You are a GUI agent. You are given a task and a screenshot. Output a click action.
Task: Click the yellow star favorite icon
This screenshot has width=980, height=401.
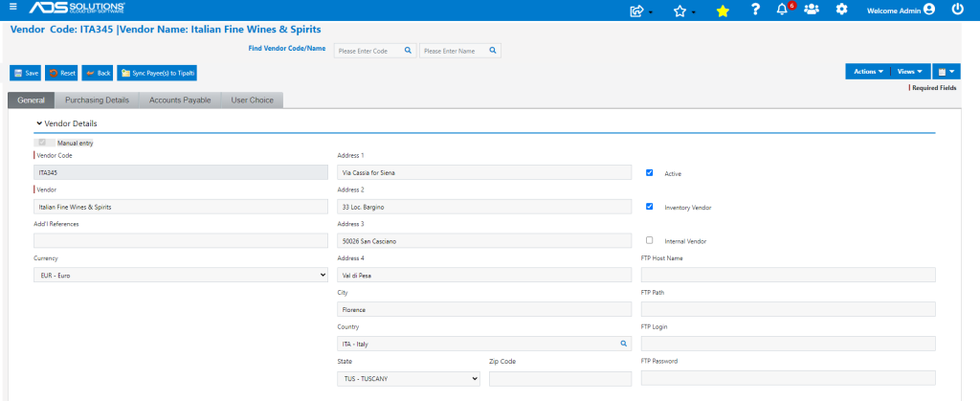click(x=723, y=11)
